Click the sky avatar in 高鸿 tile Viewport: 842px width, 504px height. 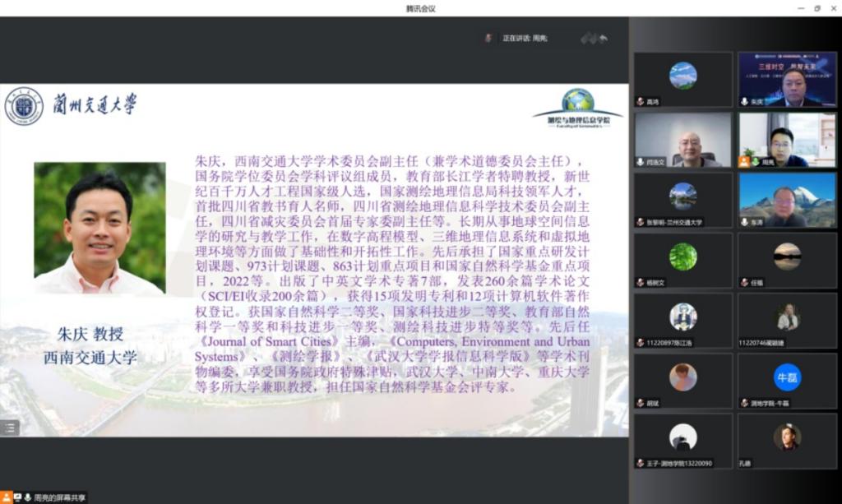[682, 76]
